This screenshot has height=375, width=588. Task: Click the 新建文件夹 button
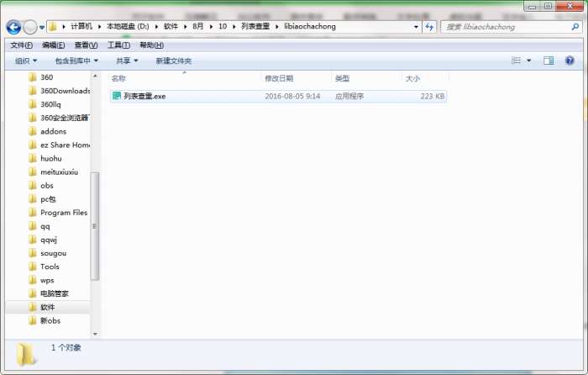point(173,61)
